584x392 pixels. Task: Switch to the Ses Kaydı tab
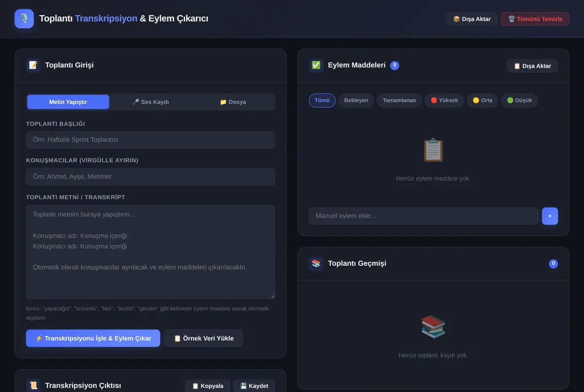pyautogui.click(x=150, y=102)
